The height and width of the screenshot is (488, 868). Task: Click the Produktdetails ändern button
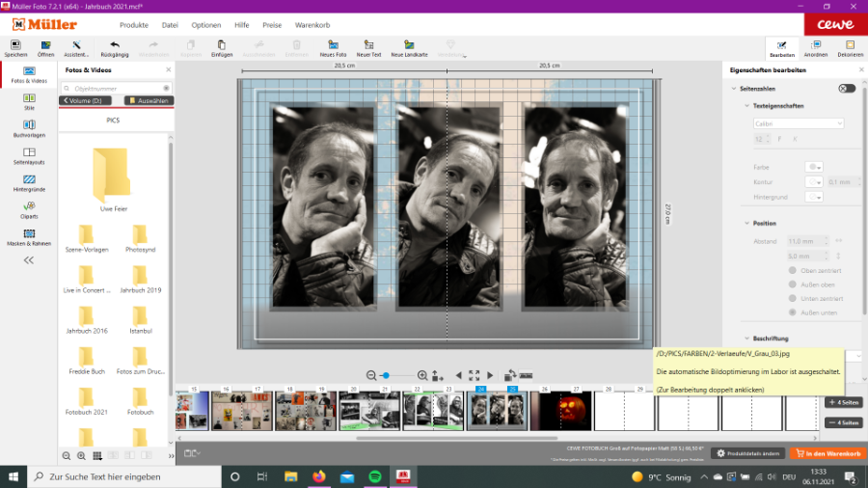(747, 453)
